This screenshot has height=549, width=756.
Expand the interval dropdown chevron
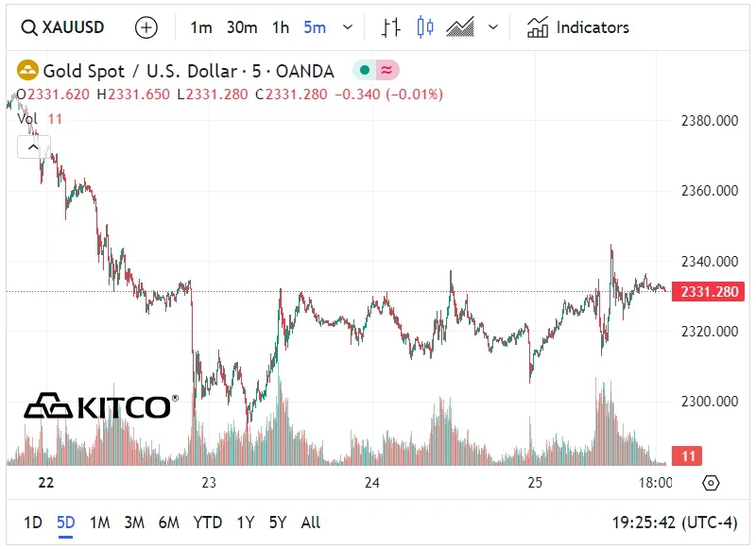(348, 27)
